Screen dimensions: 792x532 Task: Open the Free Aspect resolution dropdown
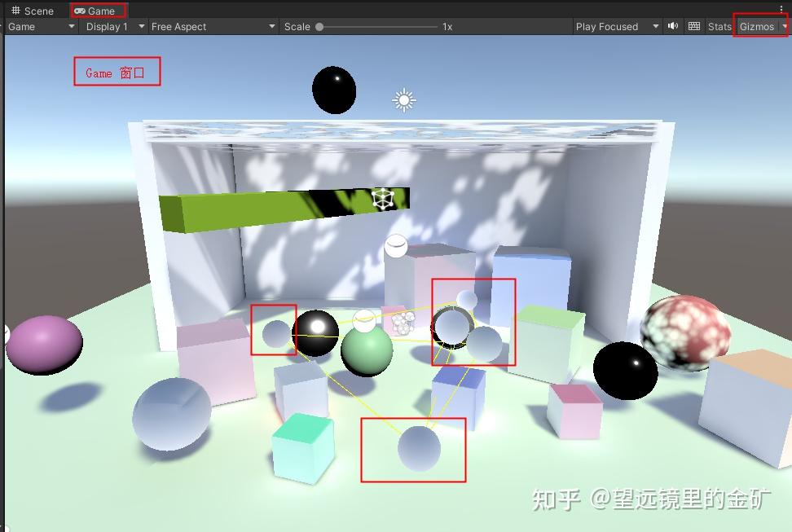click(x=213, y=27)
